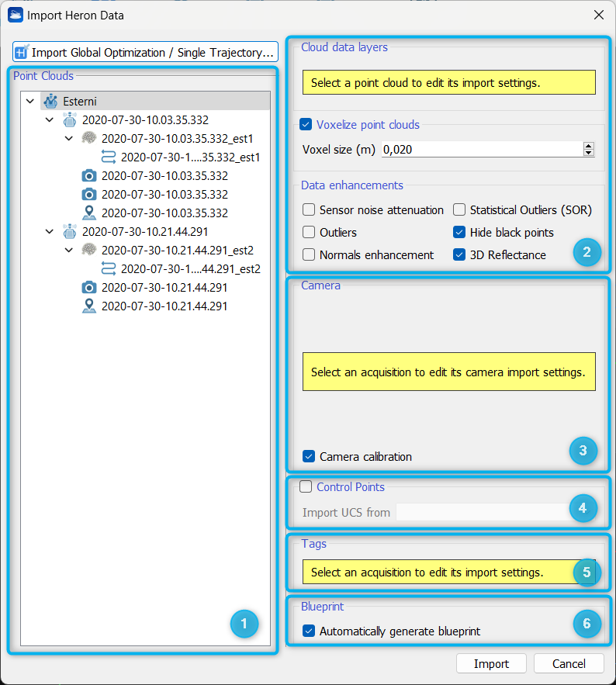Enable the Control Points checkbox

coord(306,487)
